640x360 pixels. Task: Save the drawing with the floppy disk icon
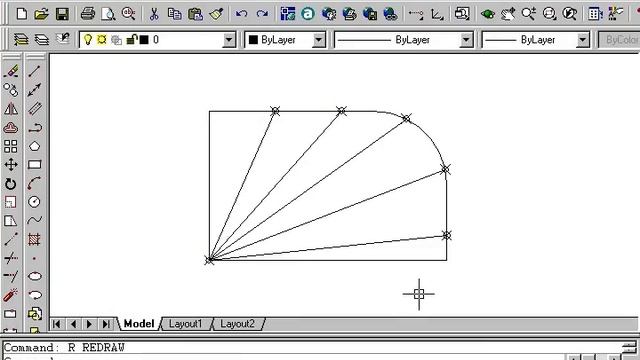62,14
